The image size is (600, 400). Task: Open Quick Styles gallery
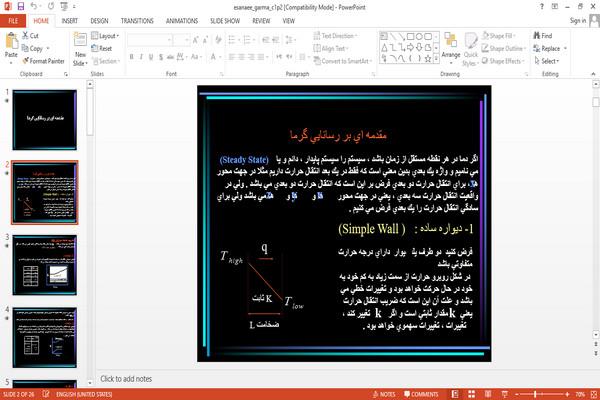pyautogui.click(x=470, y=50)
